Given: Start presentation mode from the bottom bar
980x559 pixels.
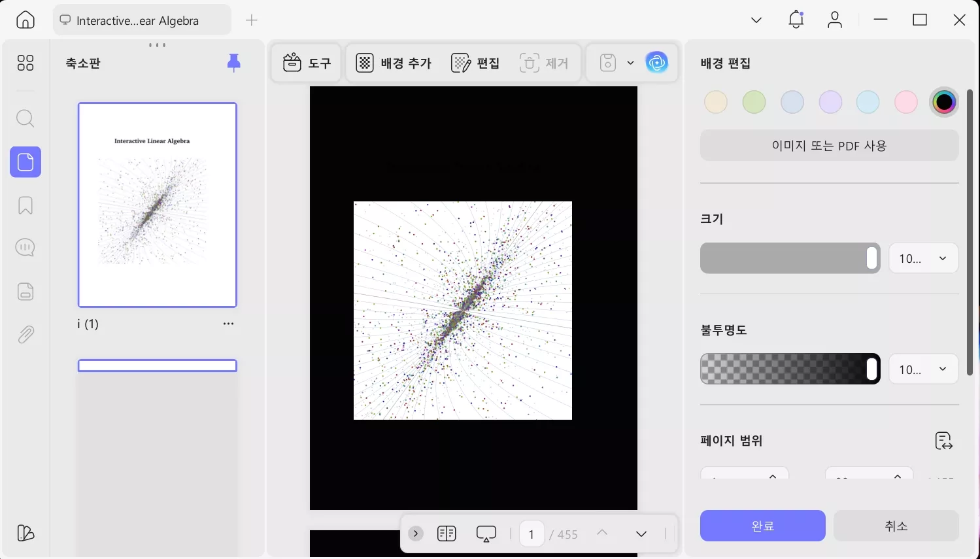Looking at the screenshot, I should click(486, 534).
